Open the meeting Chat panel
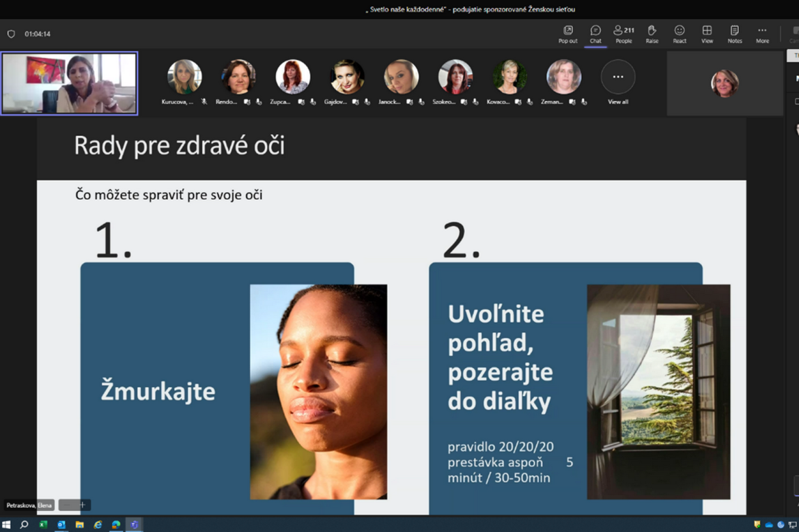Viewport: 799px width, 532px height. 595,34
